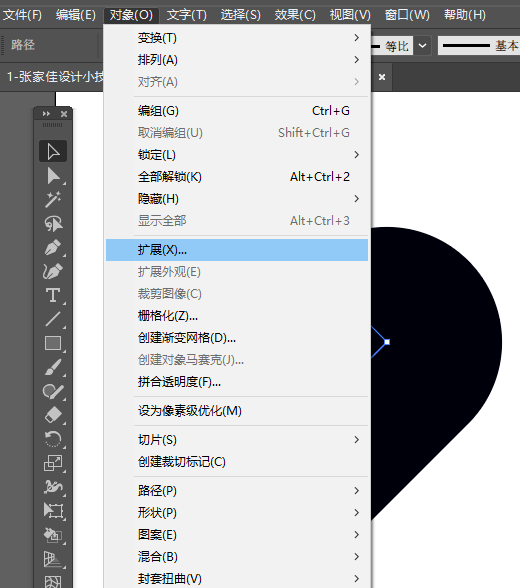
Task: Select the Line Segment tool
Action: [x=53, y=320]
